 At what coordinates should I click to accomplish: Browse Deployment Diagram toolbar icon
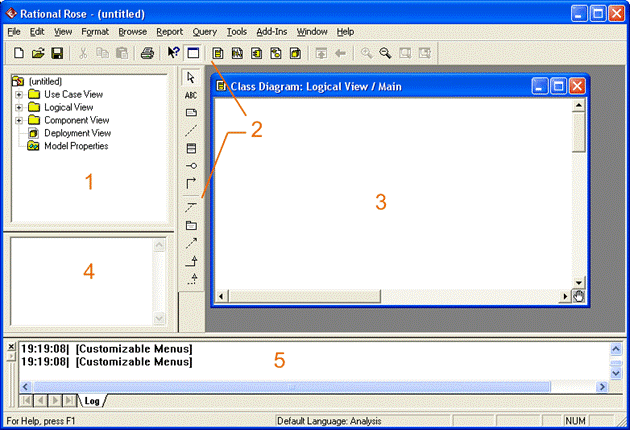[295, 53]
